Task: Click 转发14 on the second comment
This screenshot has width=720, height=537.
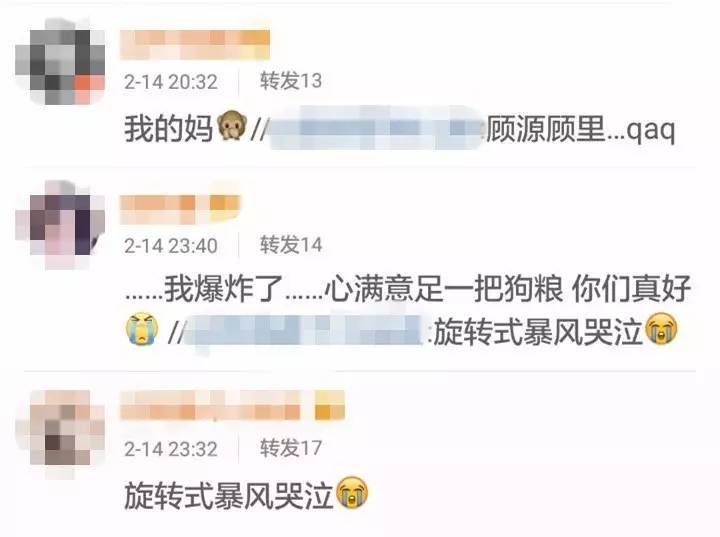Action: (x=291, y=244)
